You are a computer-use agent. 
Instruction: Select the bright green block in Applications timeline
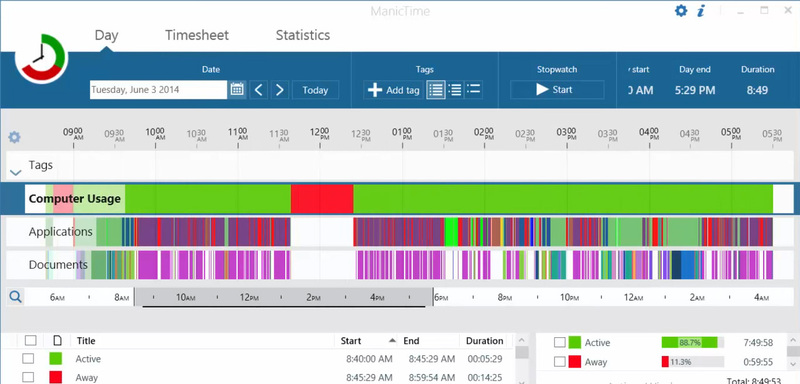point(451,232)
